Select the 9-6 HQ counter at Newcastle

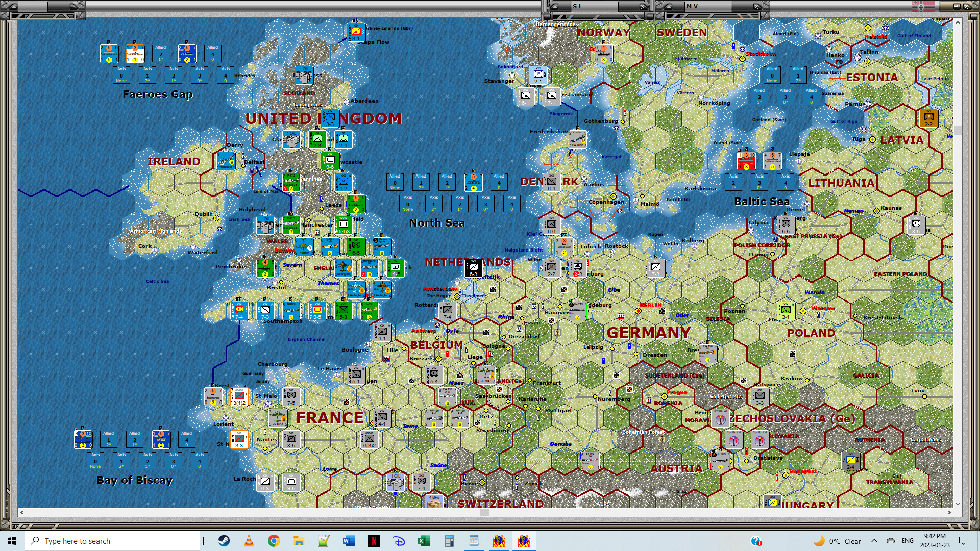click(x=330, y=161)
